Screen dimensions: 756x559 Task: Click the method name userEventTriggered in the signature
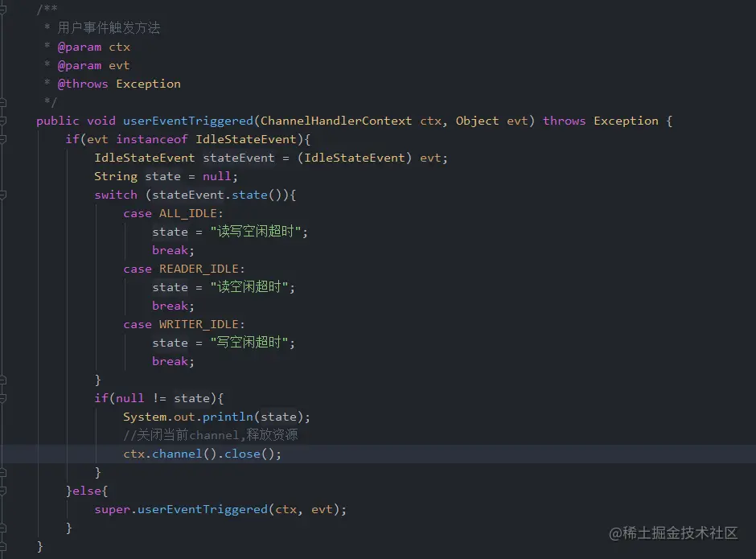pos(188,121)
